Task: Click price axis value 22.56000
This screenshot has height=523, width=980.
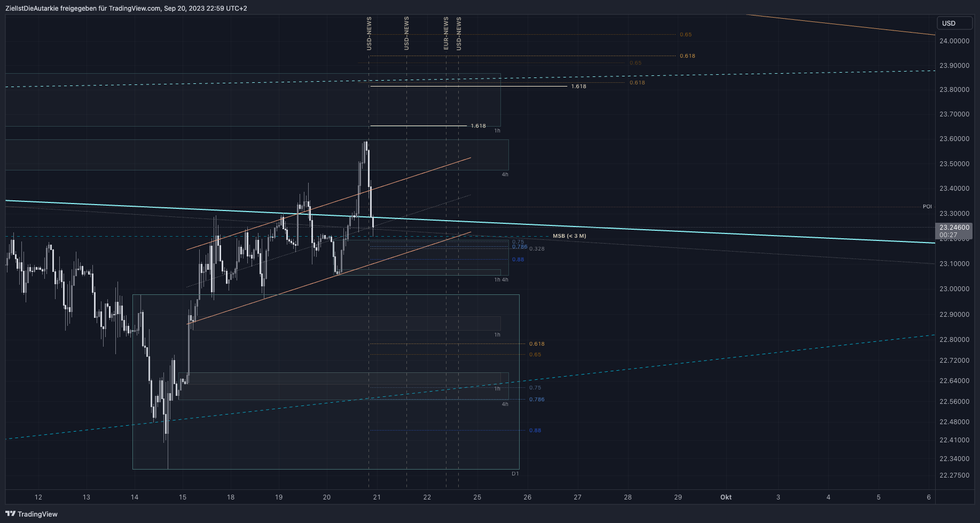Action: click(954, 402)
